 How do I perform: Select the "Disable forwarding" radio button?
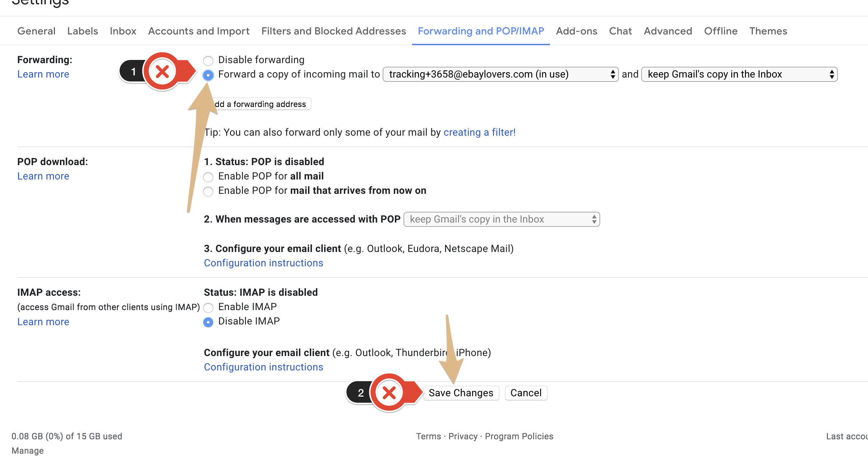point(208,60)
